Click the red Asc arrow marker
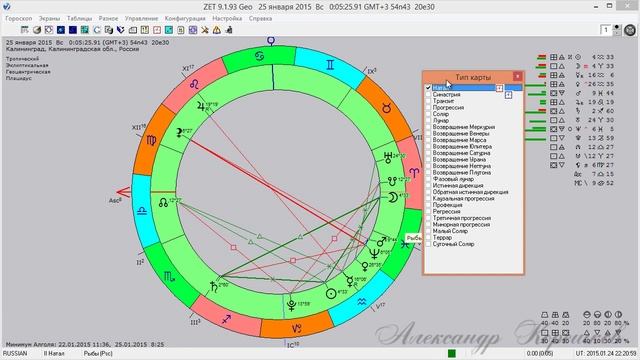This screenshot has width=640, height=360. [123, 191]
